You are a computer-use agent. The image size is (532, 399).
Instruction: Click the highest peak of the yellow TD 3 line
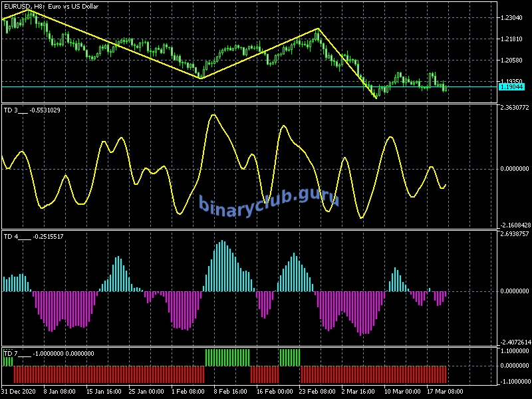[x=213, y=115]
